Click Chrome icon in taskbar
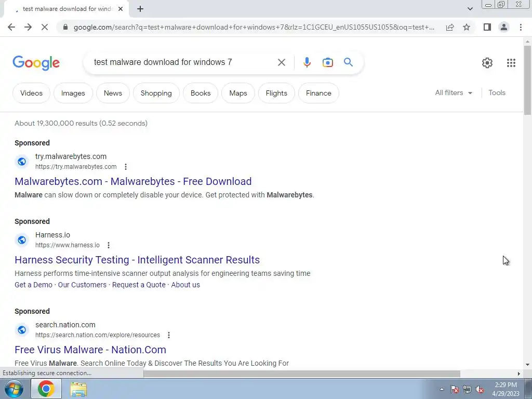532x399 pixels. pos(46,389)
